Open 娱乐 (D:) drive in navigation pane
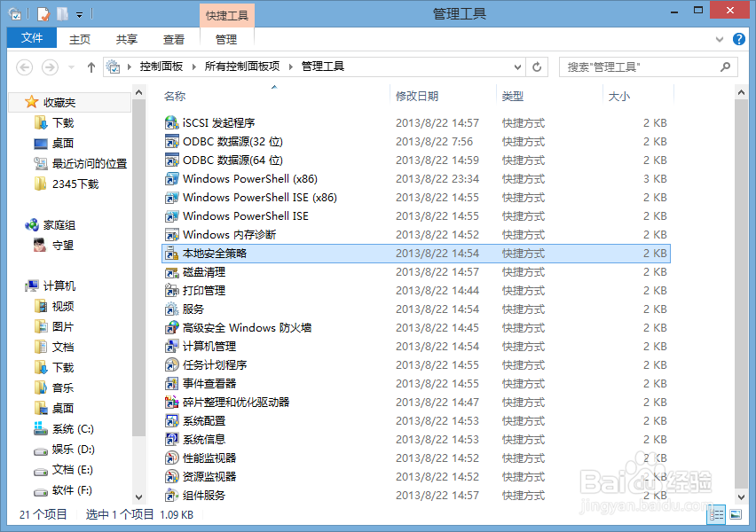Viewport: 756px width, 532px height. pos(74,450)
